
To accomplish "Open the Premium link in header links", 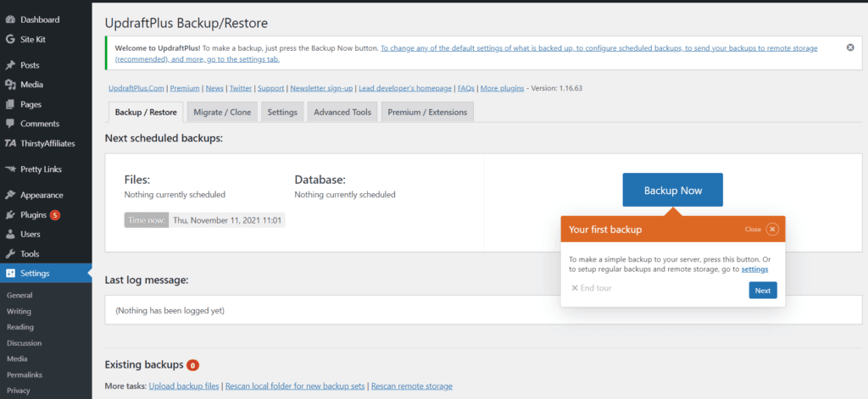I will tap(185, 88).
